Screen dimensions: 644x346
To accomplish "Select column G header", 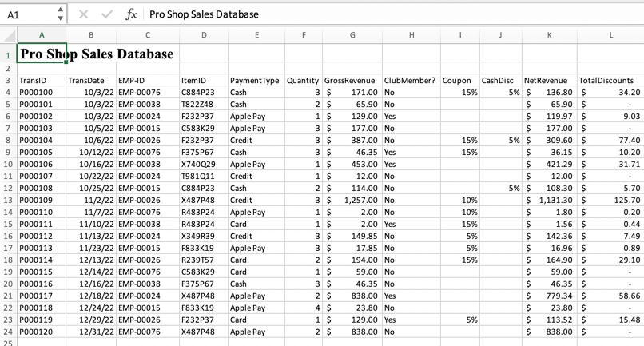I will tap(352, 35).
